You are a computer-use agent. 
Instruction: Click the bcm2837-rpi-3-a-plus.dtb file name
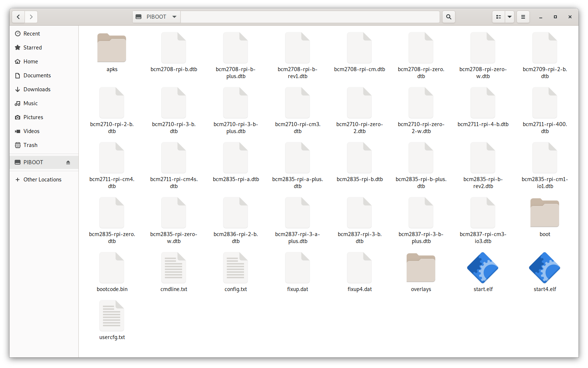coord(297,238)
